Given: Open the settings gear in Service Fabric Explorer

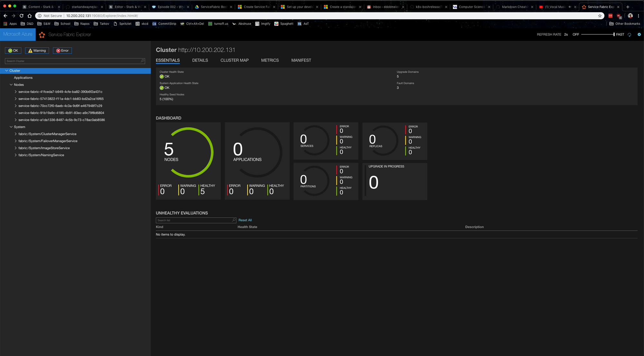Looking at the screenshot, I should pyautogui.click(x=639, y=34).
